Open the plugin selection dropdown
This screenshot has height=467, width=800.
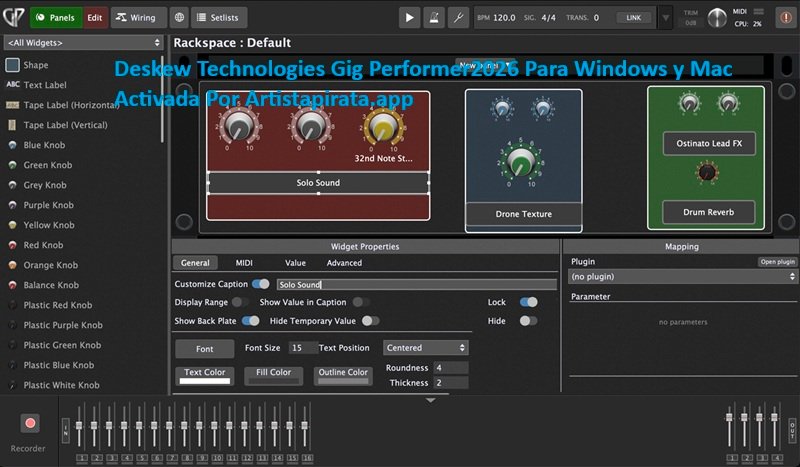click(x=682, y=277)
